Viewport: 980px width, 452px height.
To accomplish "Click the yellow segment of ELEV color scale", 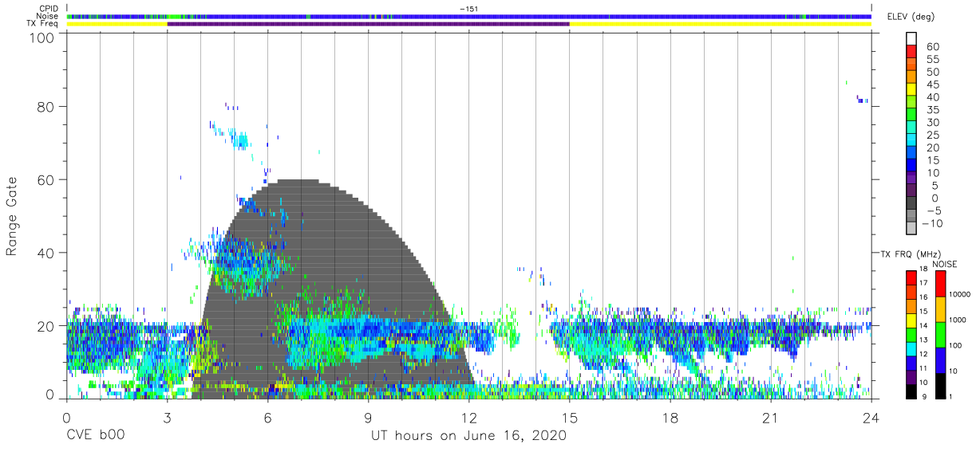I will click(911, 89).
